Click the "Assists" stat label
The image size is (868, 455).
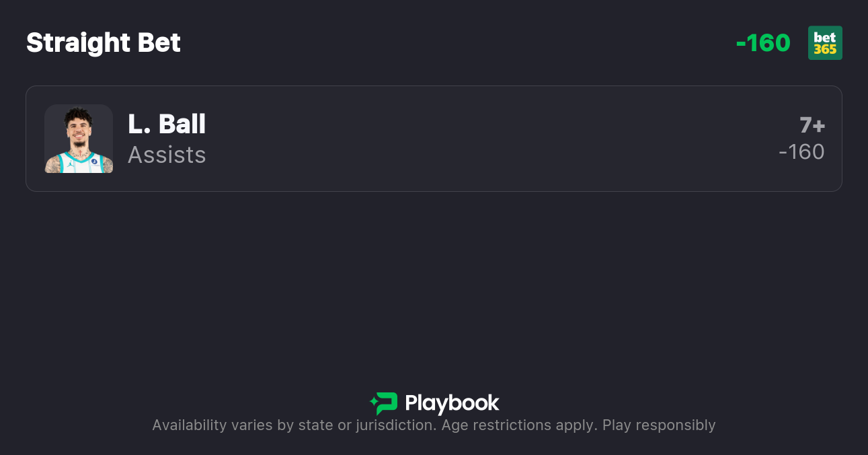click(x=167, y=155)
